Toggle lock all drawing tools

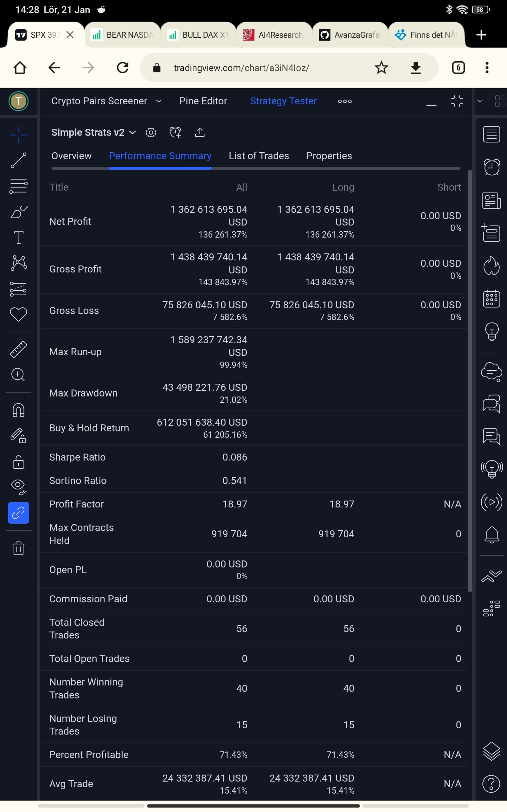click(x=18, y=462)
